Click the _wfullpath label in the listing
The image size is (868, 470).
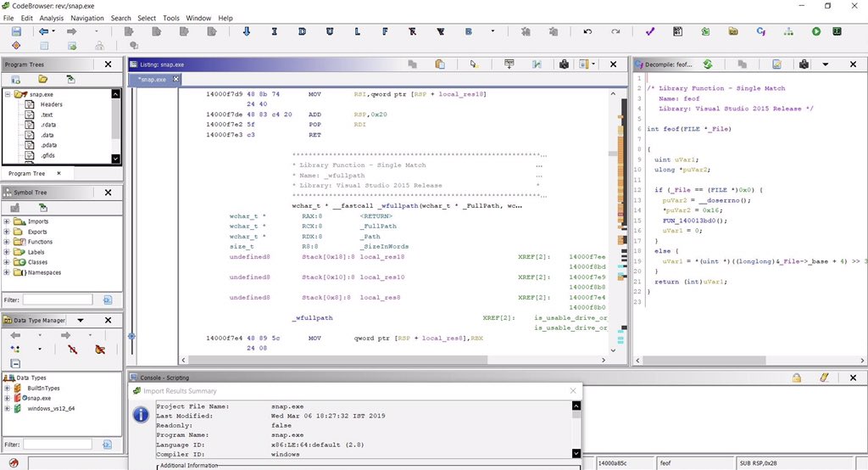tap(314, 317)
